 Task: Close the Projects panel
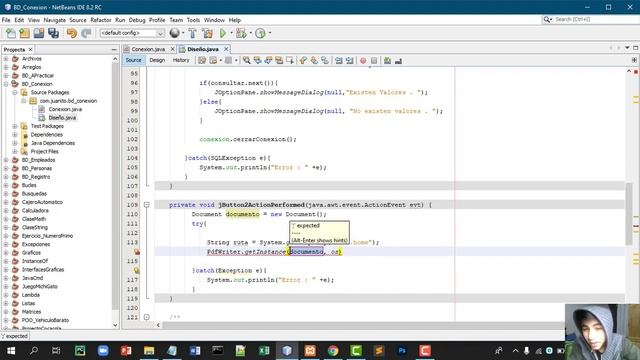[x=30, y=50]
